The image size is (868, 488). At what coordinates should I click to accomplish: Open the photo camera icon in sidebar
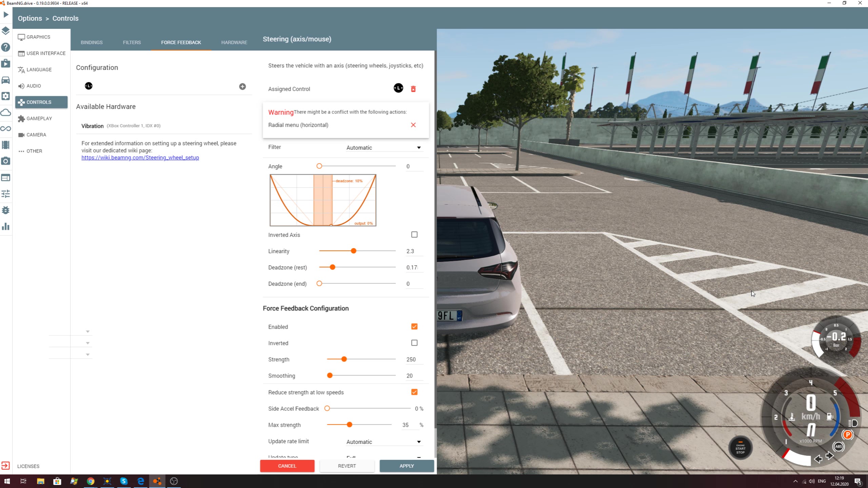[x=6, y=161]
